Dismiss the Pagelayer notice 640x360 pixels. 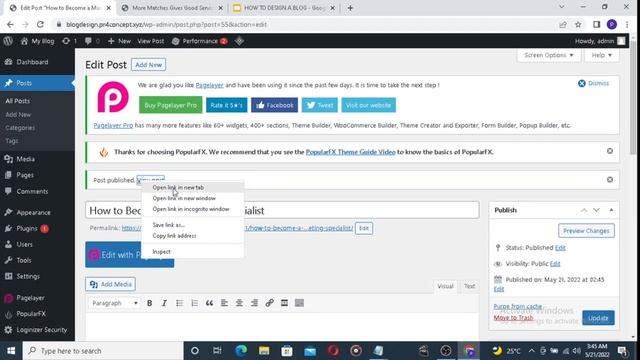(593, 83)
